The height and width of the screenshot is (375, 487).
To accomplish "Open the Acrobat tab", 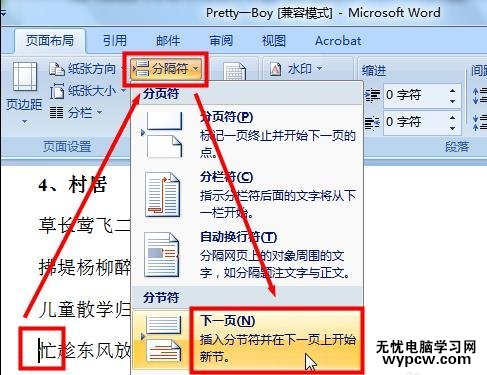I will click(x=338, y=41).
